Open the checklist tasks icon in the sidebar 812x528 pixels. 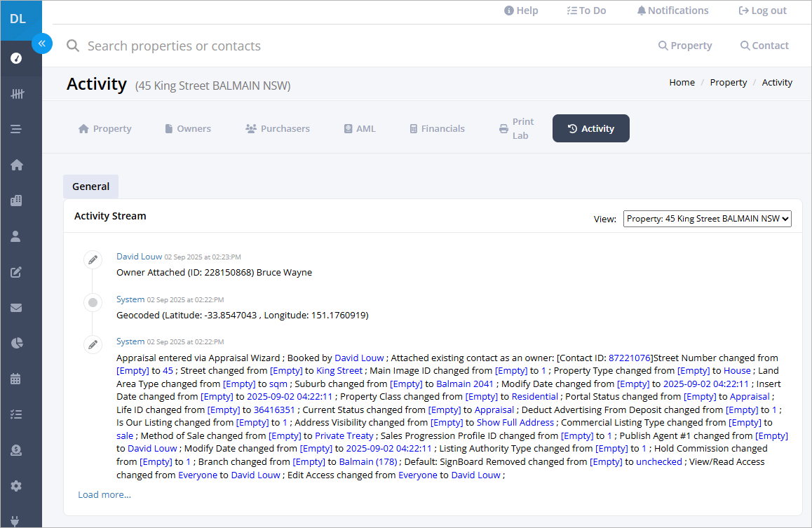[16, 414]
